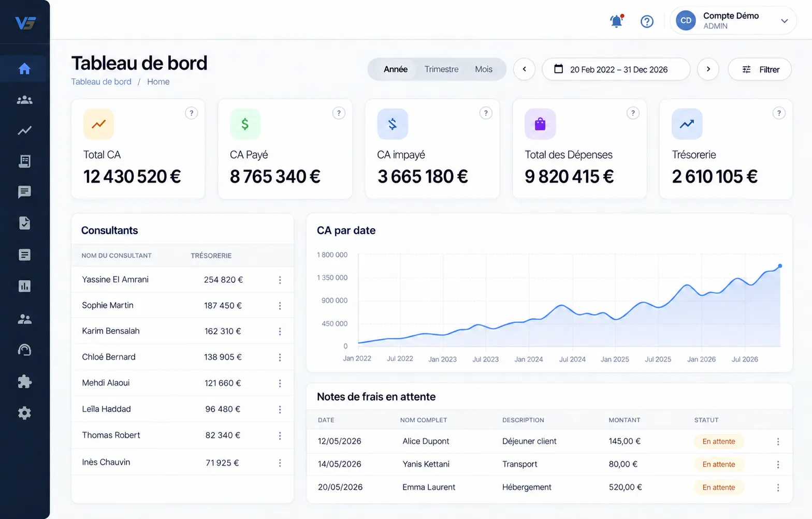Click the amount 520,00 € in expenses
This screenshot has width=812, height=519.
pos(625,487)
